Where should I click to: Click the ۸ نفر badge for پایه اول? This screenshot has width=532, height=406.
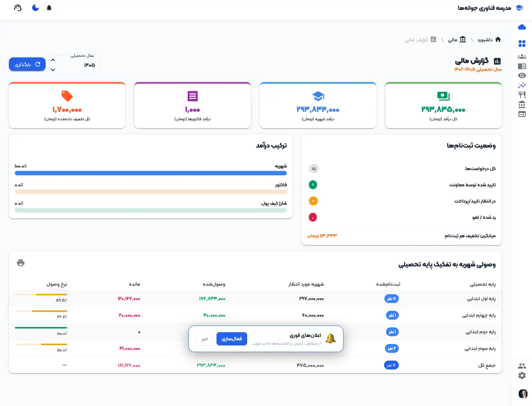pyautogui.click(x=391, y=299)
